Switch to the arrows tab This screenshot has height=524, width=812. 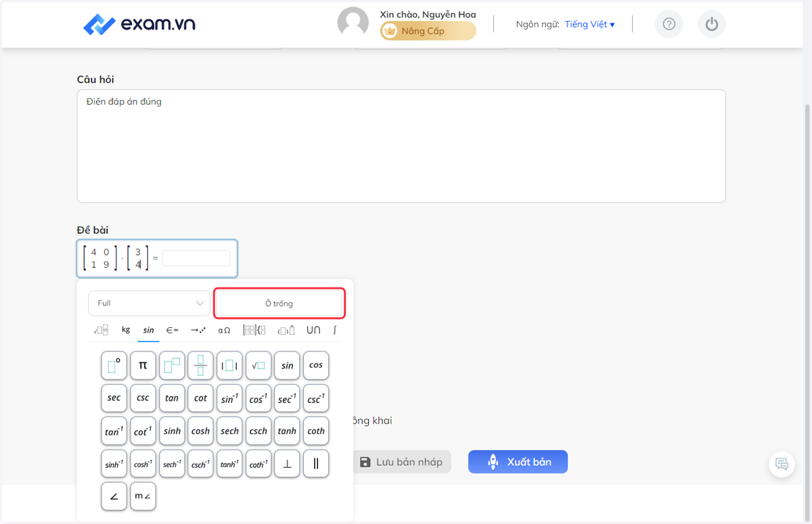pos(198,330)
